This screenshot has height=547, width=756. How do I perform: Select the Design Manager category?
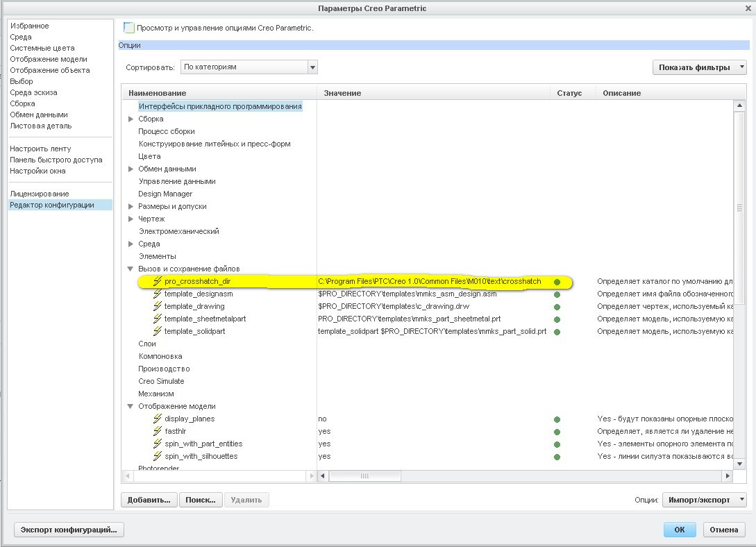point(165,194)
